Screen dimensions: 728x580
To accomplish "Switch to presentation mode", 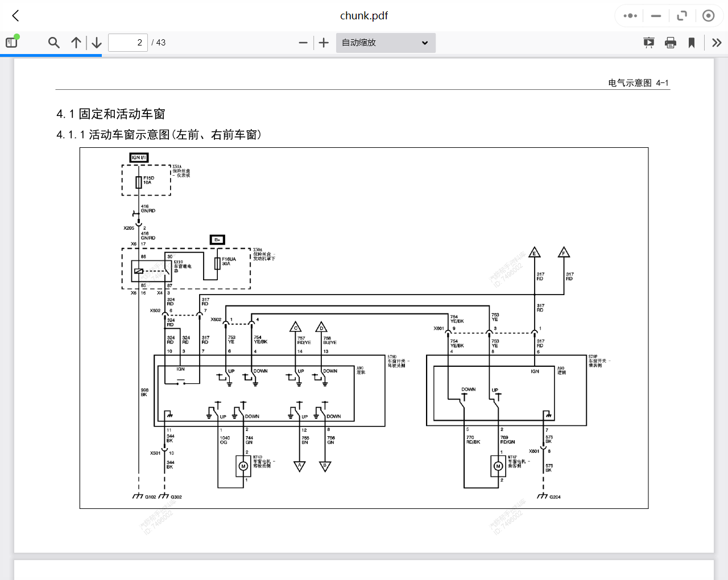I will click(648, 43).
